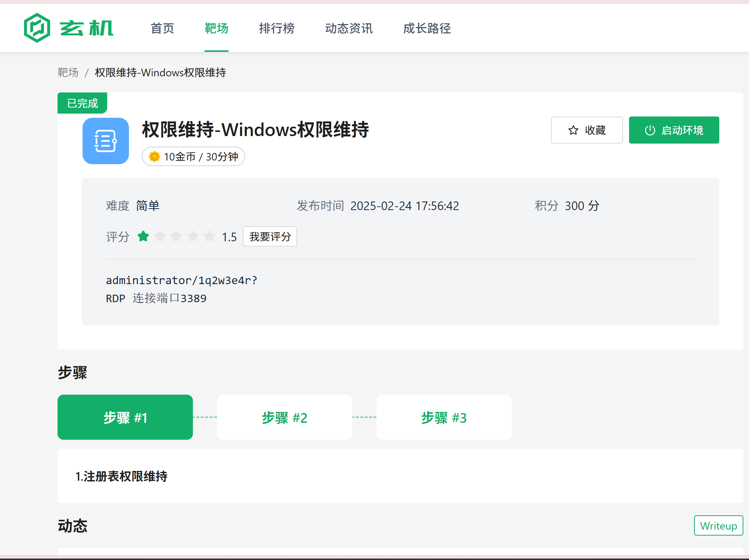Screen dimensions: 749x560
Task: Add challenge to favorites with 收藏
Action: point(587,130)
